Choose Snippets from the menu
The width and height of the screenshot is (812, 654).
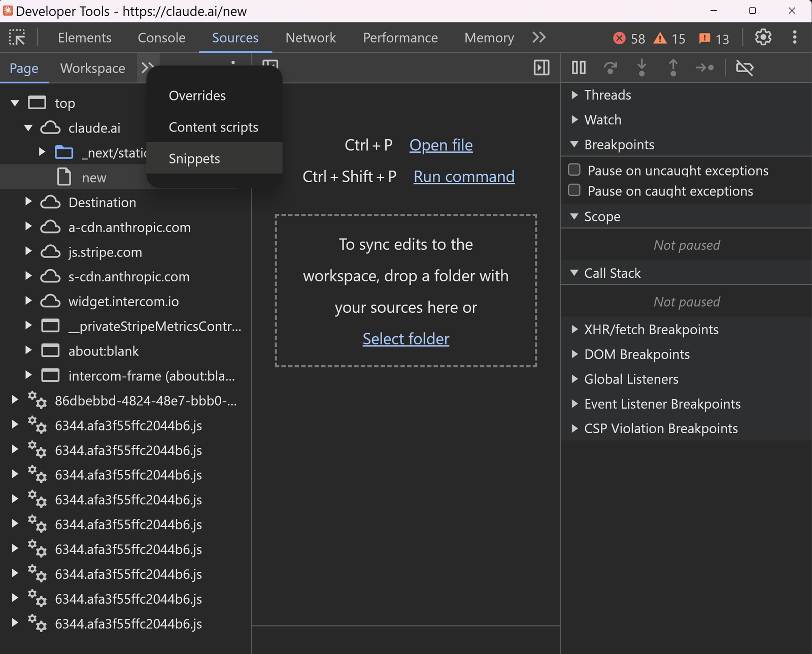[x=214, y=158]
